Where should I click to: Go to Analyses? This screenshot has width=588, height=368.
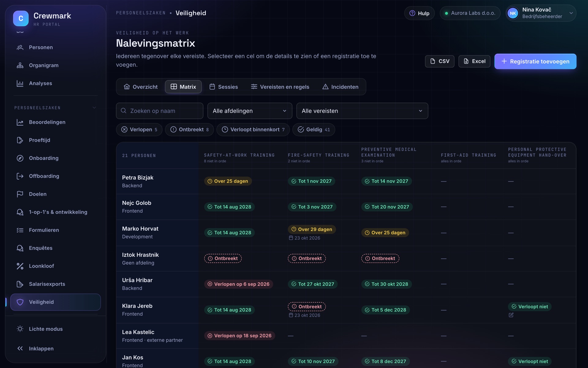pyautogui.click(x=55, y=83)
